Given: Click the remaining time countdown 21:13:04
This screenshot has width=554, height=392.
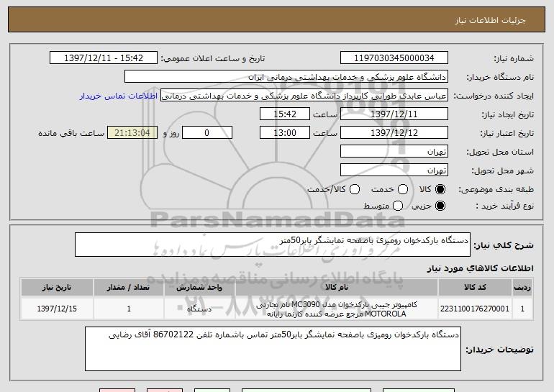Looking at the screenshot, I should pos(132,133).
